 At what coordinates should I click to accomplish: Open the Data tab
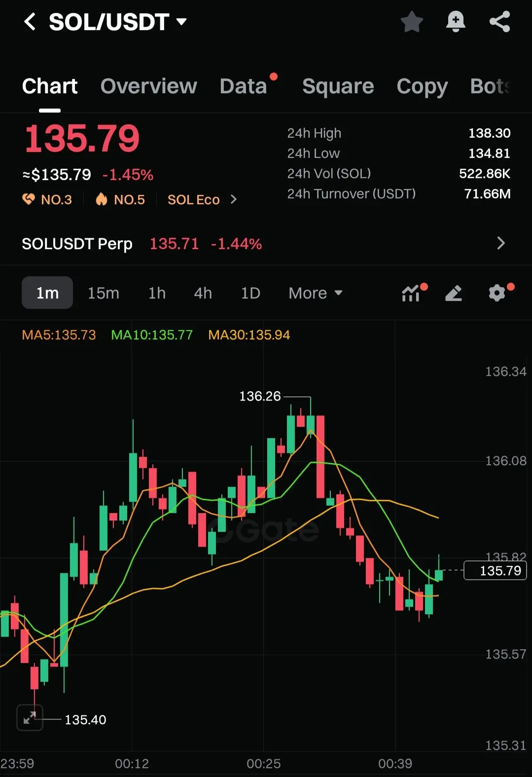point(244,86)
